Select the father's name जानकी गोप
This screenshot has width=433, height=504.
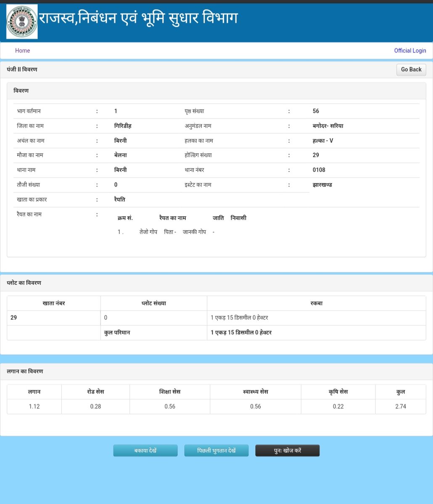click(x=194, y=232)
